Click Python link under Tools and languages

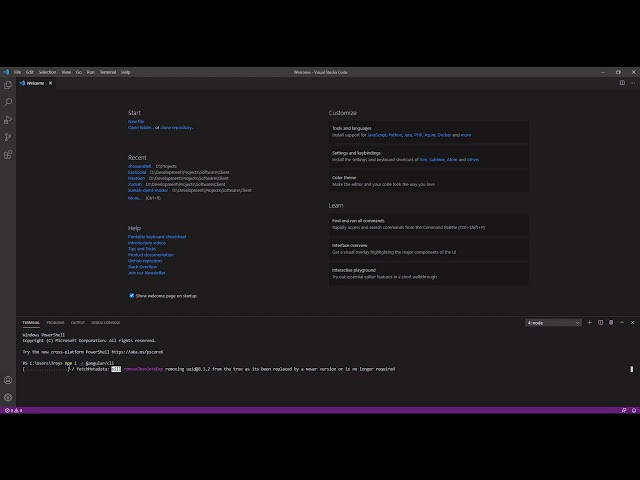[395, 135]
